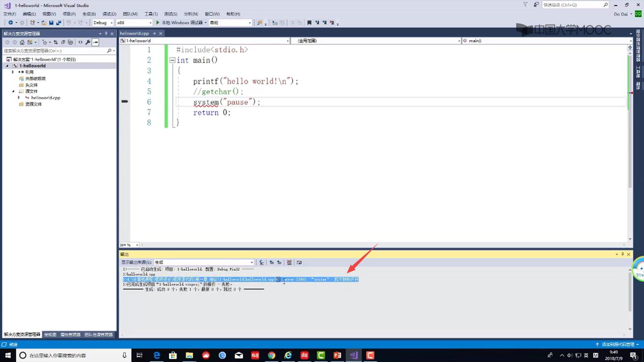Open the Debug configuration dropdown
644x362 pixels.
(103, 23)
